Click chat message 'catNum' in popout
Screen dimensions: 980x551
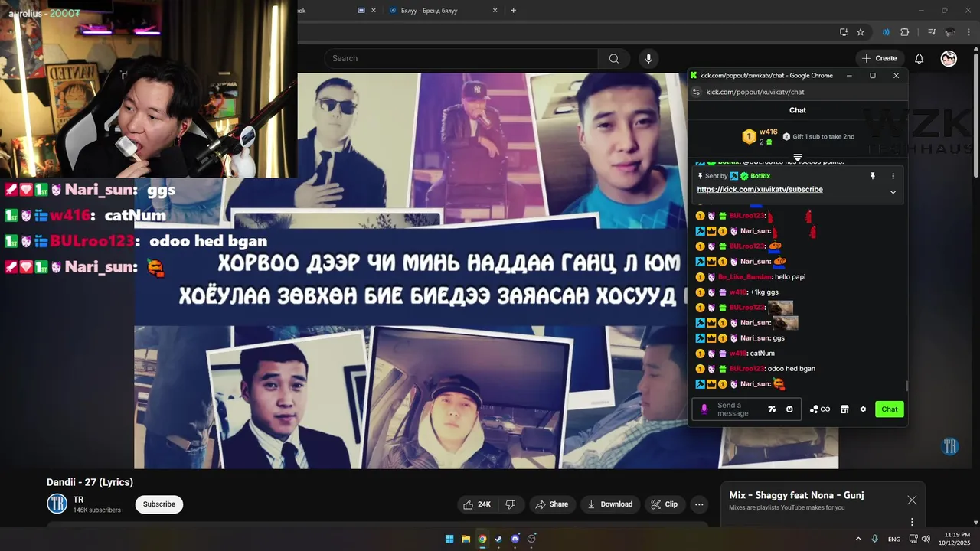(x=763, y=354)
